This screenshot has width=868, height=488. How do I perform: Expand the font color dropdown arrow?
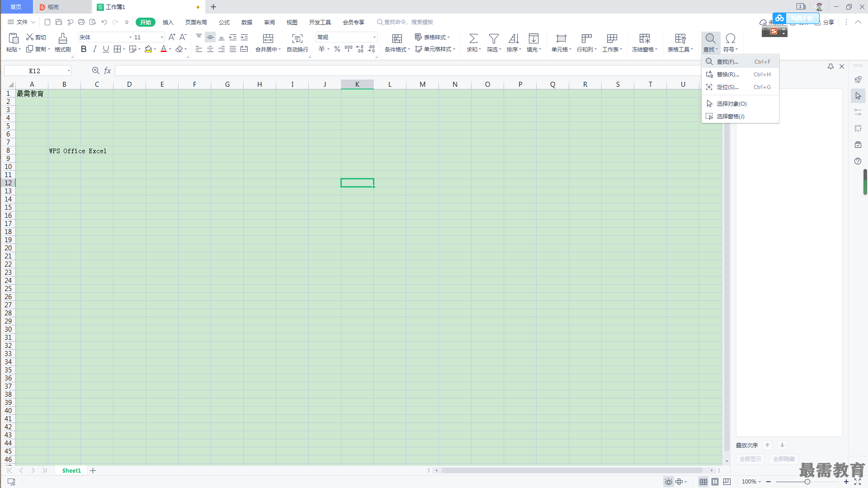coord(170,49)
